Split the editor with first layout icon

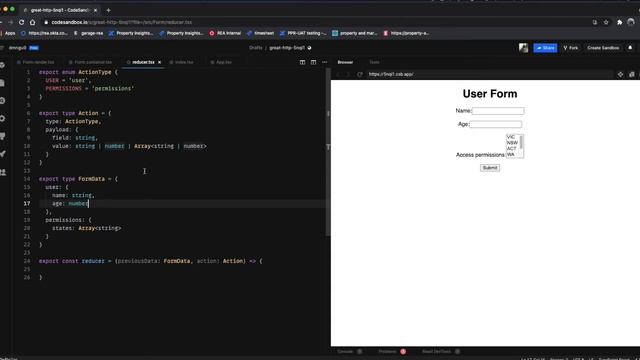tap(302, 62)
